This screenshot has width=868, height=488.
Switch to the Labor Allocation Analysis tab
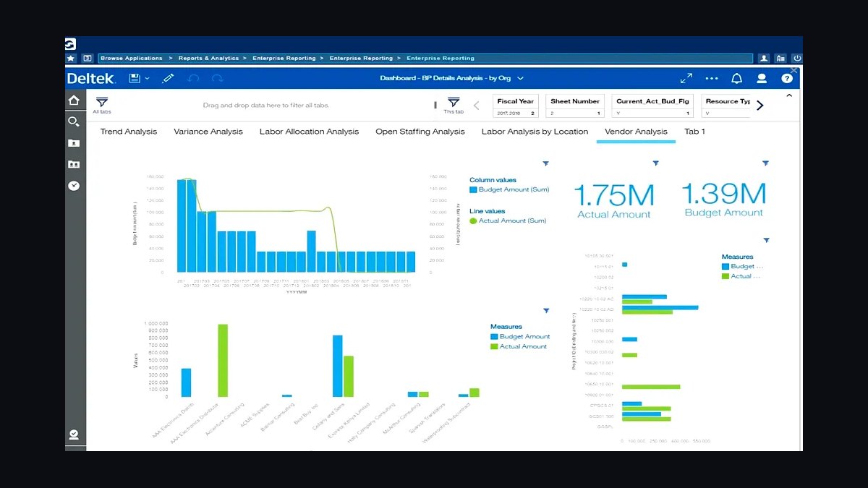pyautogui.click(x=309, y=132)
